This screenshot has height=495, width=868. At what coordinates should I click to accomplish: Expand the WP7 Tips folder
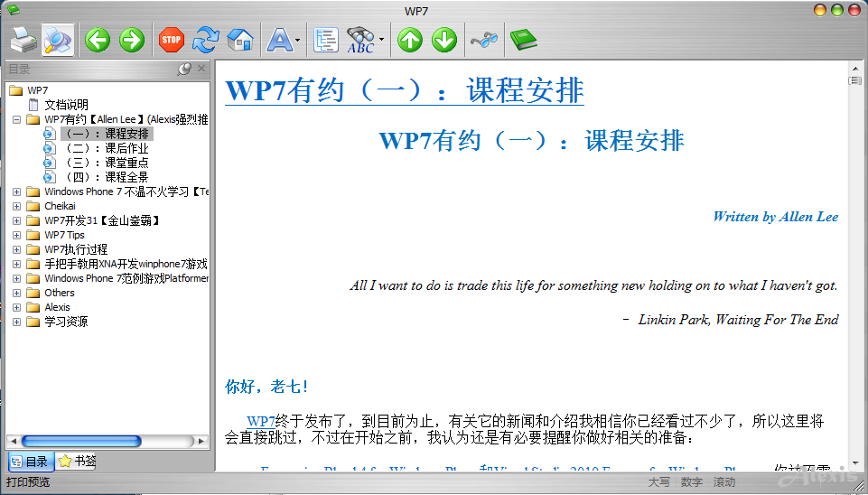(x=16, y=235)
